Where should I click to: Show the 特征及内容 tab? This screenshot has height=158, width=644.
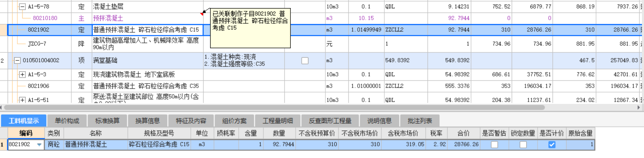click(191, 121)
